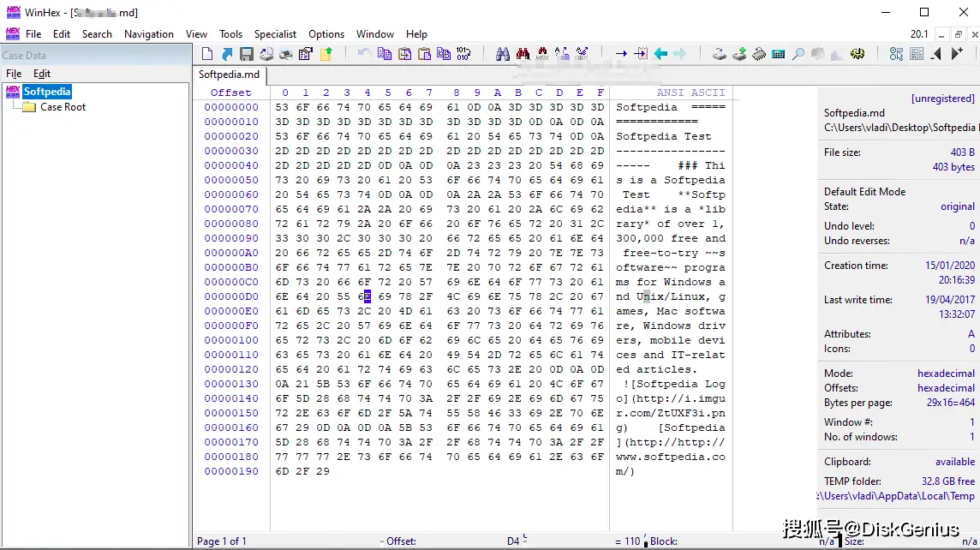This screenshot has height=550, width=980.
Task: Find text with blue binoculars icon
Action: (503, 54)
